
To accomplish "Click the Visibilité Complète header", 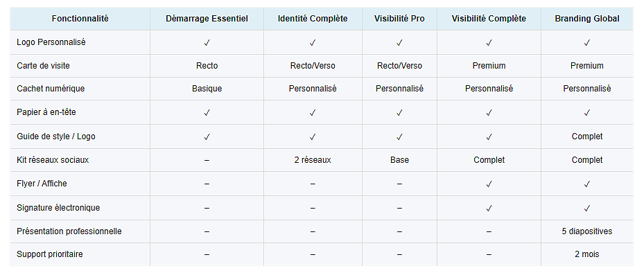I will [x=489, y=19].
